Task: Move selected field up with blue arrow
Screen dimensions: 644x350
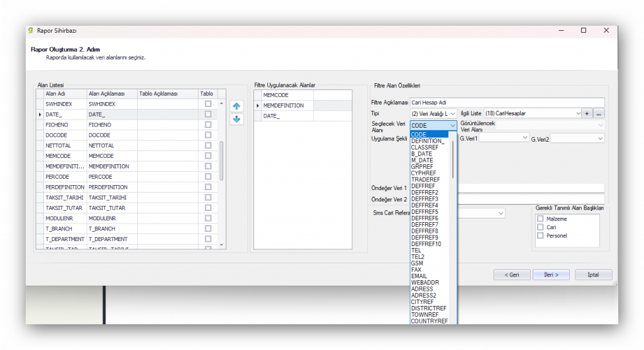Action: click(x=236, y=106)
